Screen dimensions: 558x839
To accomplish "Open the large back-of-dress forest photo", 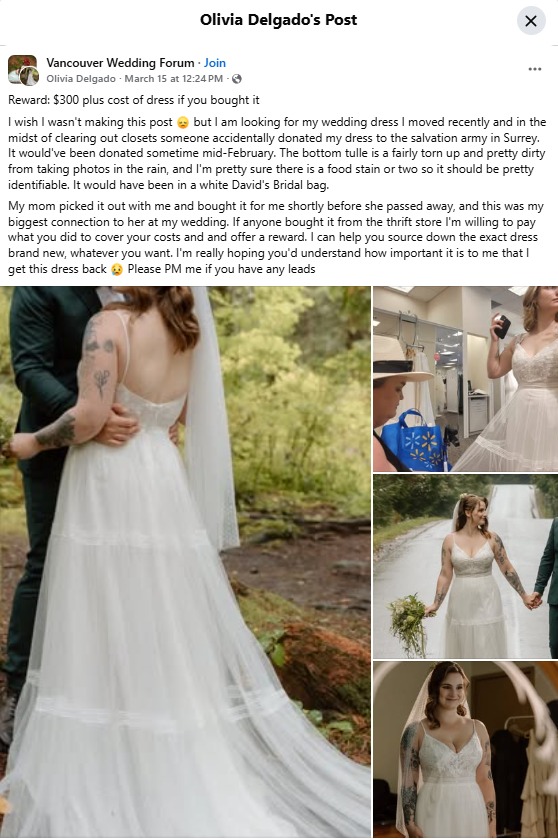I will (185, 562).
